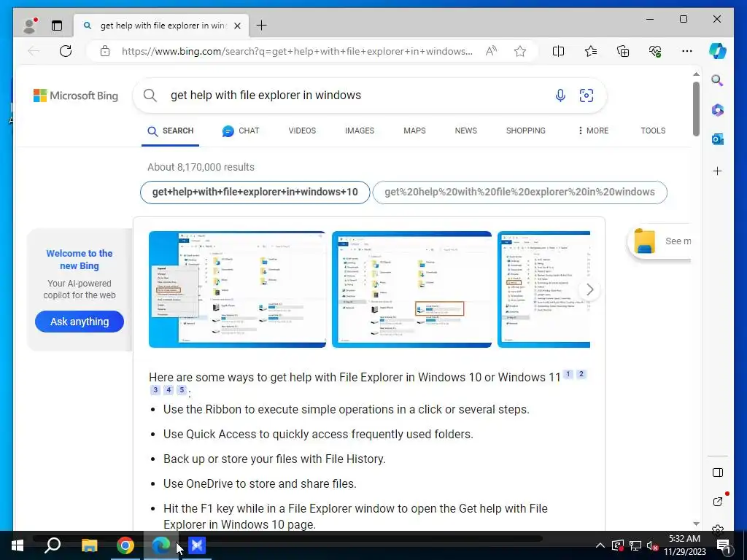The width and height of the screenshot is (747, 560).
Task: Open citation reference 4
Action: click(169, 390)
